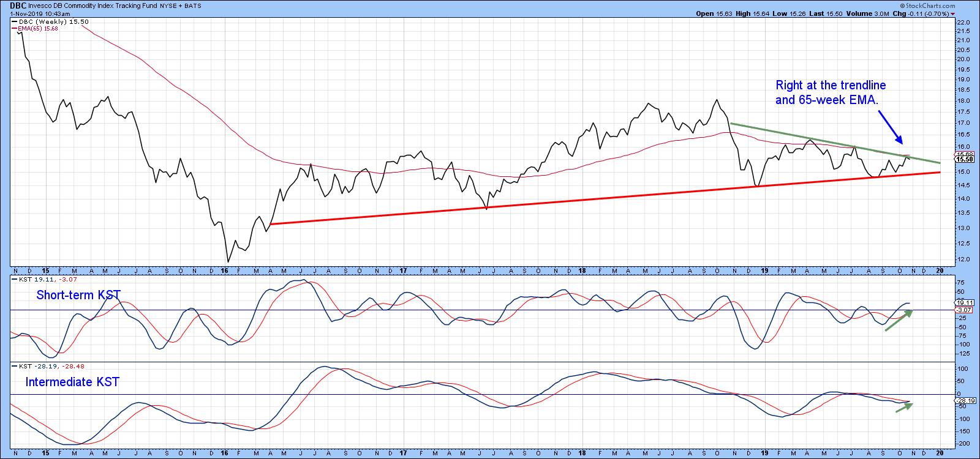Click the '20' year label on price panel axis
Image resolution: width=980 pixels, height=459 pixels.
(x=940, y=271)
